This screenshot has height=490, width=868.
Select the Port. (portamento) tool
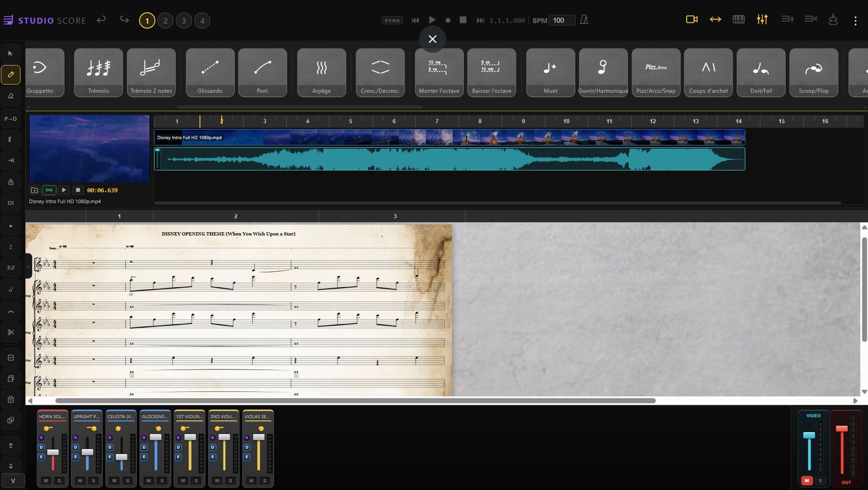click(x=263, y=73)
